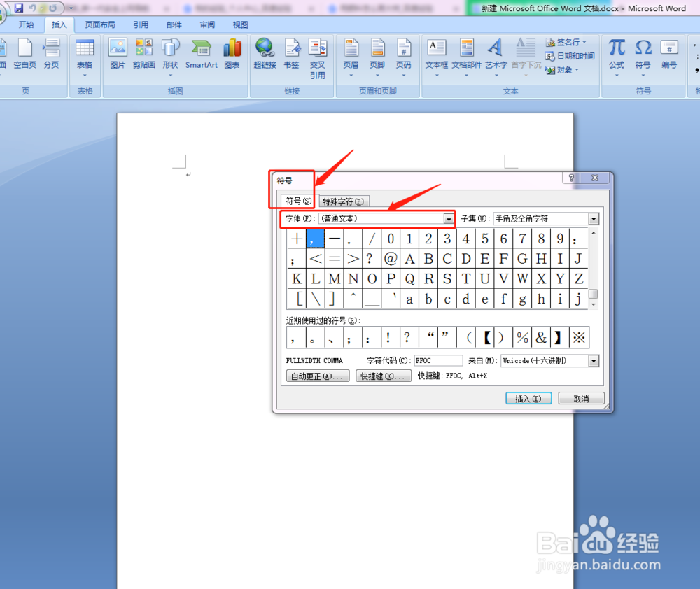Insert a cross-reference (交叉引用)

[317, 59]
